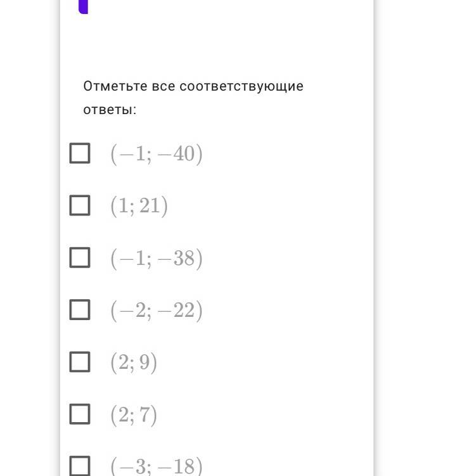Click the answer label (1; 21)

pyautogui.click(x=139, y=206)
